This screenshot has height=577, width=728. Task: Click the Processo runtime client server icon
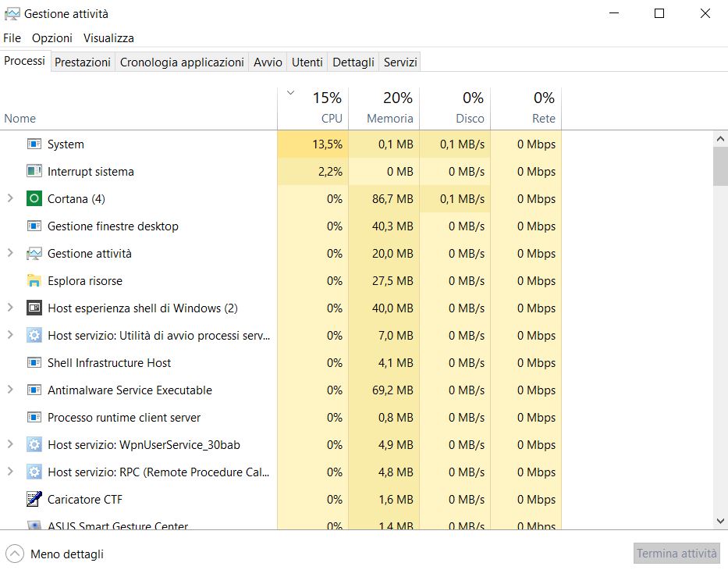tap(34, 418)
